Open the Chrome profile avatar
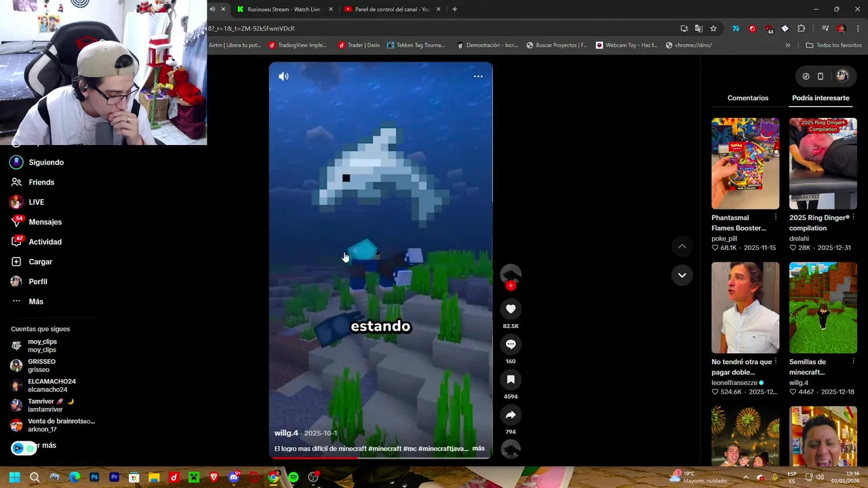868x488 pixels. click(x=842, y=28)
